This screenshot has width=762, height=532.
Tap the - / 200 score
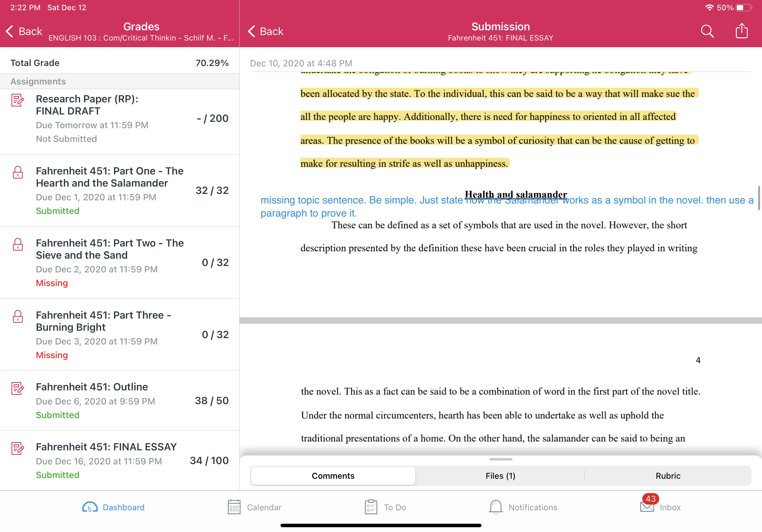pos(213,118)
